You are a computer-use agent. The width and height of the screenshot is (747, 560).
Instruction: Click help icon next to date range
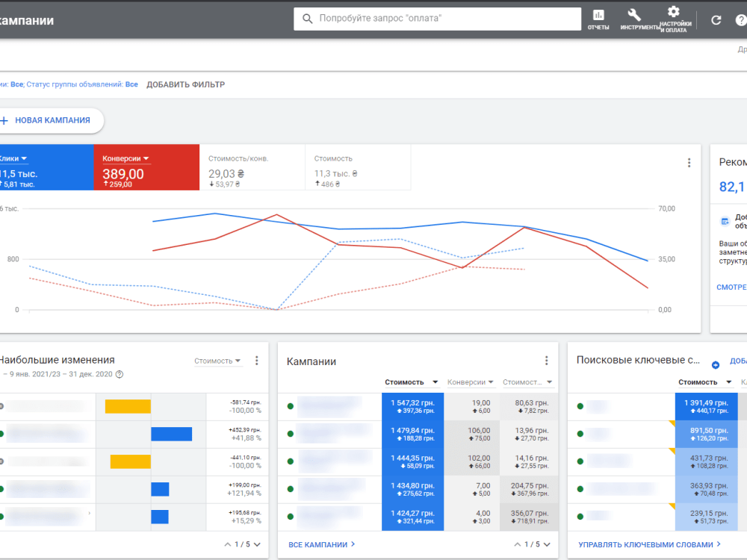pyautogui.click(x=120, y=374)
